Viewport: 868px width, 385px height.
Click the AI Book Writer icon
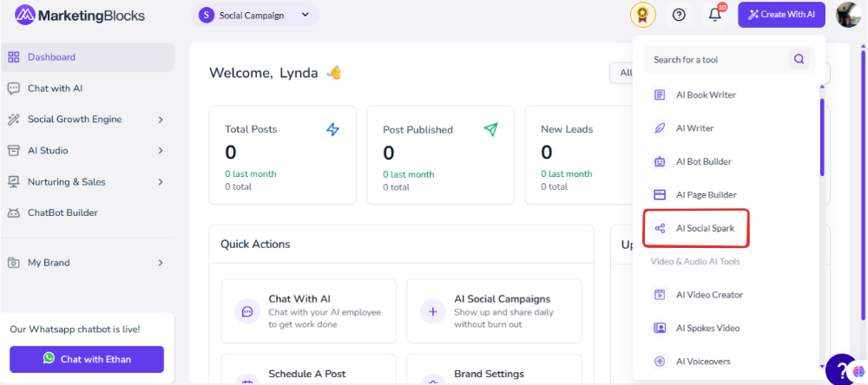pyautogui.click(x=660, y=95)
